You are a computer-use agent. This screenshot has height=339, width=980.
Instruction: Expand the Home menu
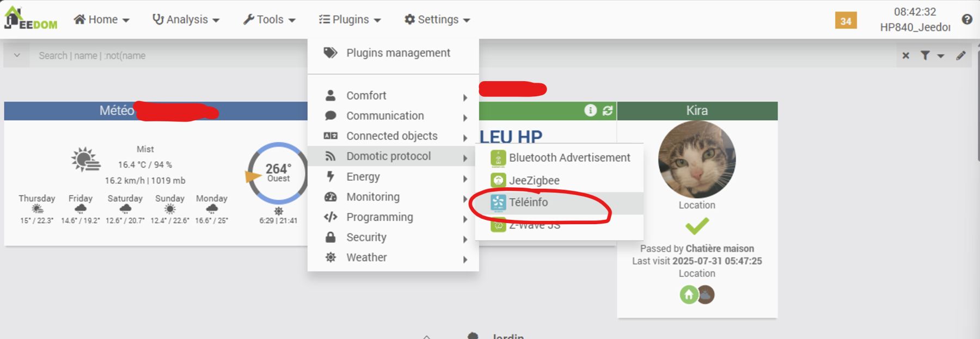pyautogui.click(x=102, y=20)
